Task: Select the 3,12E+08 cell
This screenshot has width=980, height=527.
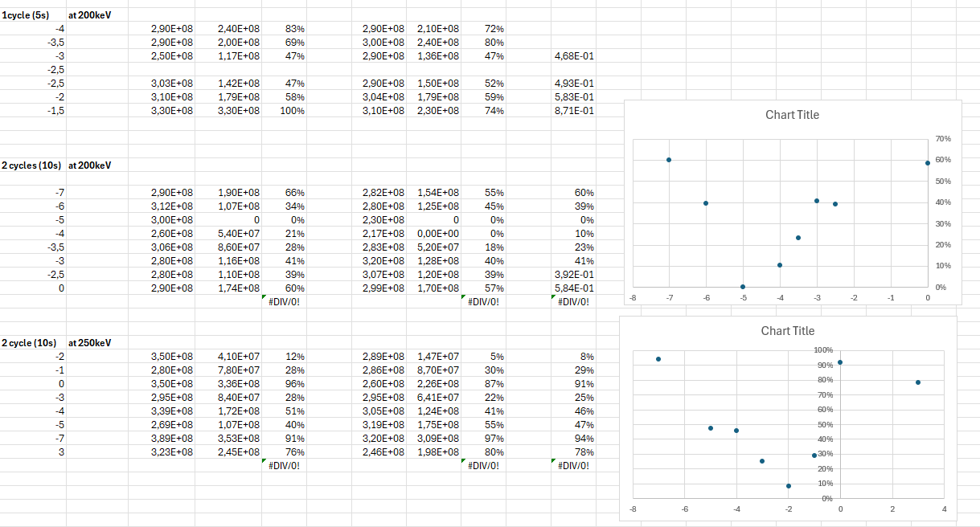Action: [x=162, y=206]
